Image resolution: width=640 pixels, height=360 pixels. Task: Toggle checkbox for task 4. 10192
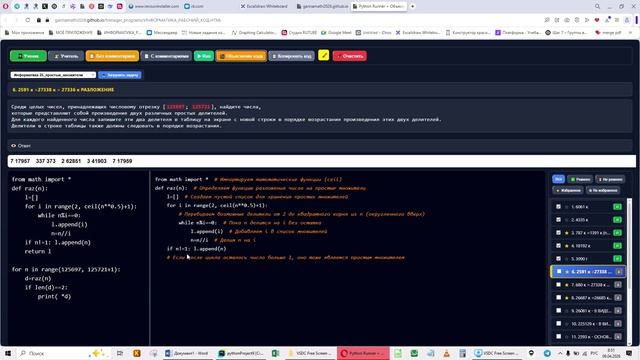pyautogui.click(x=558, y=246)
